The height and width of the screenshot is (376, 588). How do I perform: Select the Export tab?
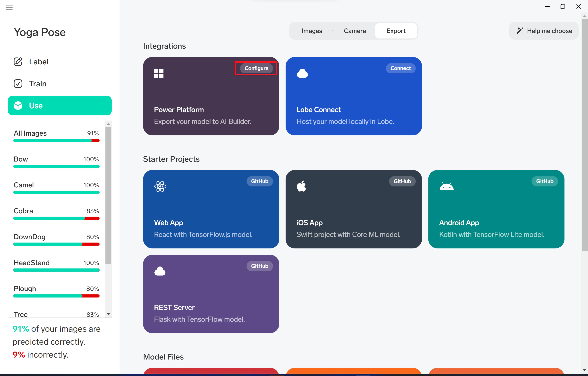(x=396, y=31)
